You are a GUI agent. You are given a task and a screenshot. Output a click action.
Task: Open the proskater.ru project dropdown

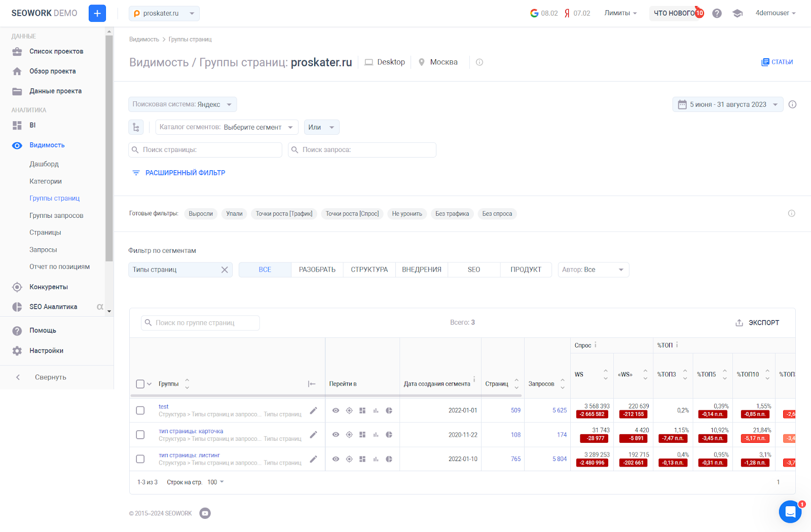164,13
